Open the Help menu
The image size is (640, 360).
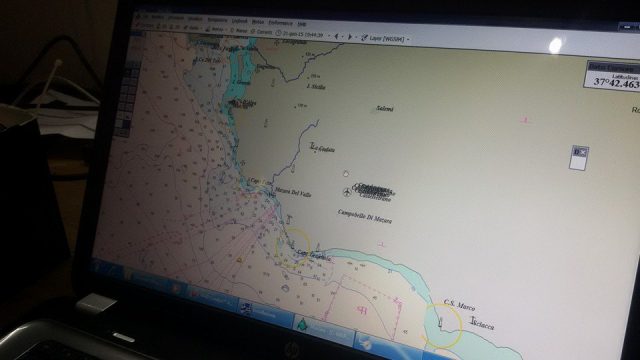[x=302, y=24]
